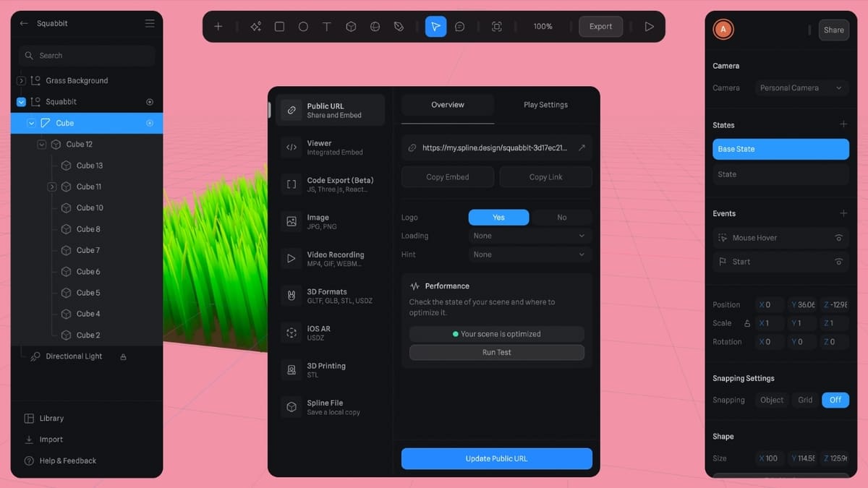Select Public URL share option

(x=331, y=110)
